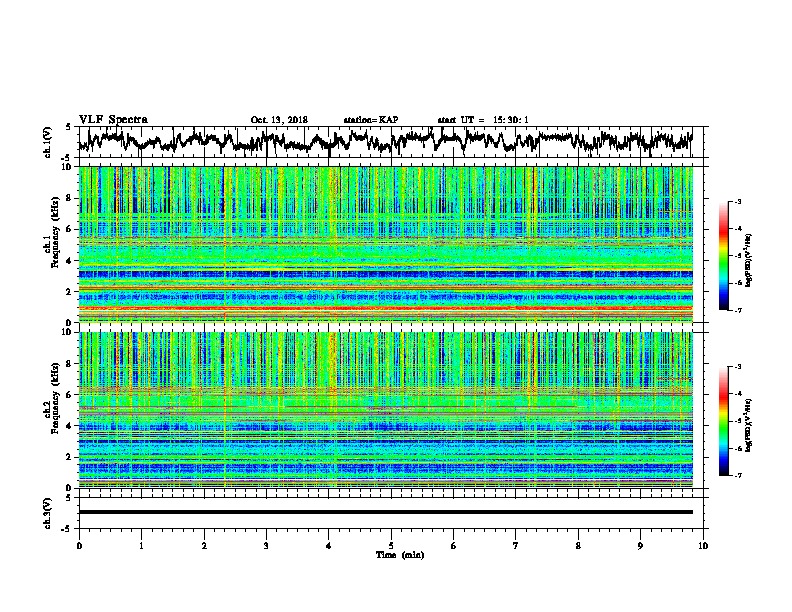Click the "VLF Spectra" plot title
792x612 pixels.
point(113,120)
